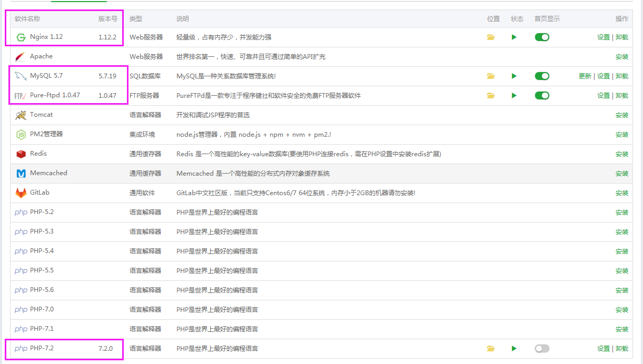Image resolution: width=643 pixels, height=364 pixels.
Task: Click the MySQL dolphin icon
Action: 21,76
